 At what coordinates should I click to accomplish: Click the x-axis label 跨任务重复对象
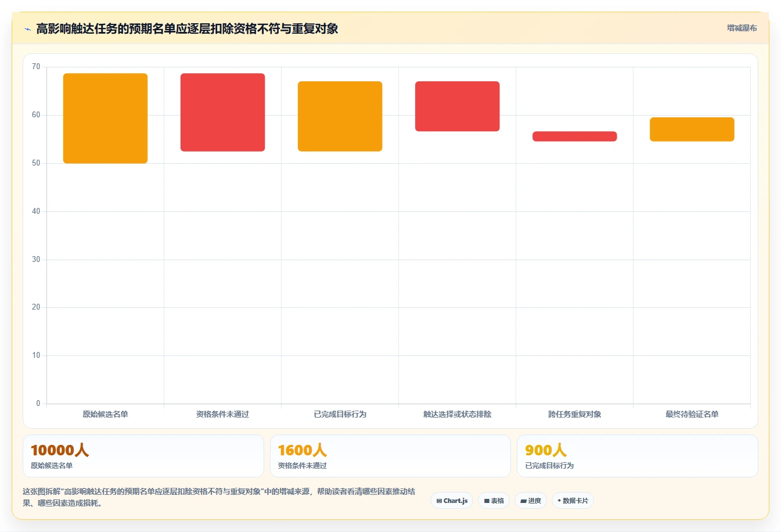(x=574, y=414)
